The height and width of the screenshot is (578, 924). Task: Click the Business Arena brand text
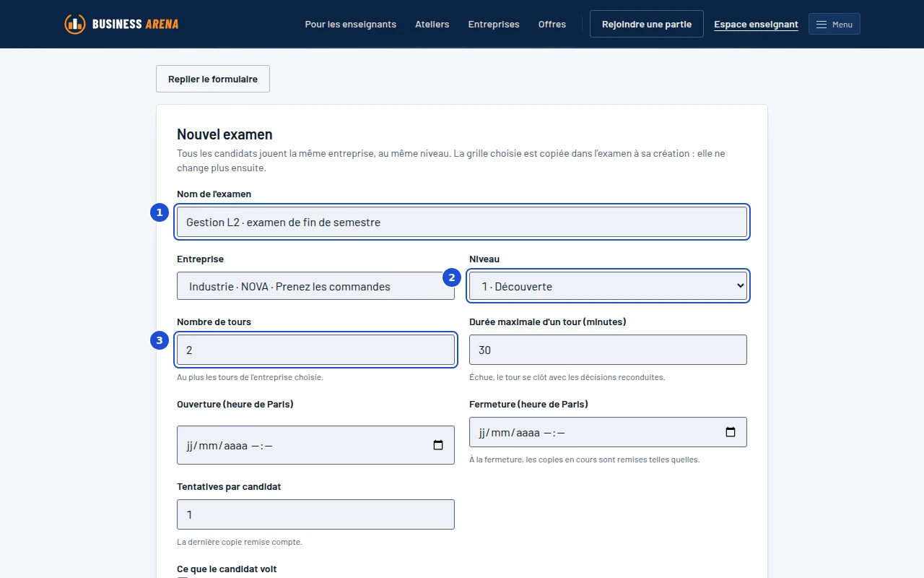click(135, 24)
